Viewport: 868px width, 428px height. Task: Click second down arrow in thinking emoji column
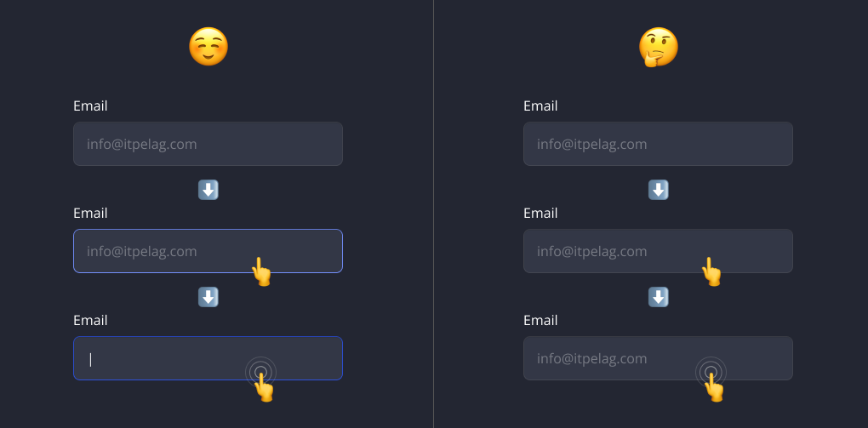[658, 297]
